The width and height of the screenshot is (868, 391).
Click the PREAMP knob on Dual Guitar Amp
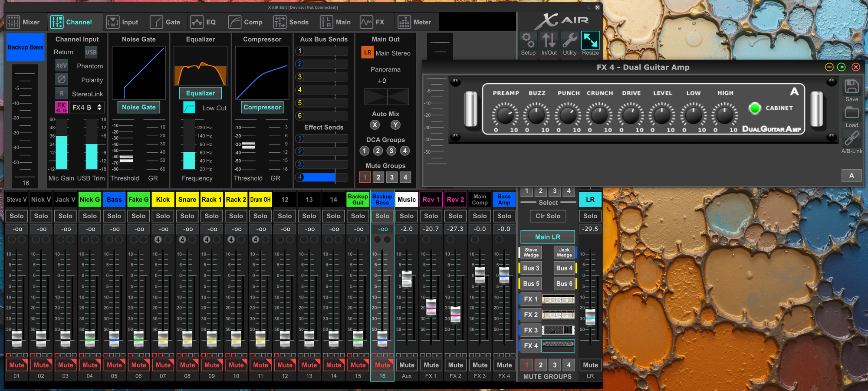click(x=505, y=115)
